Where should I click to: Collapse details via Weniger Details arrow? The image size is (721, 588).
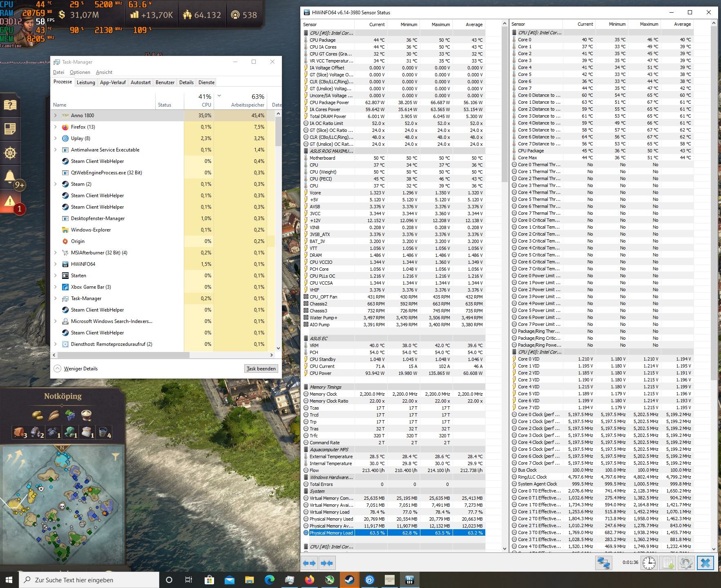coord(58,369)
